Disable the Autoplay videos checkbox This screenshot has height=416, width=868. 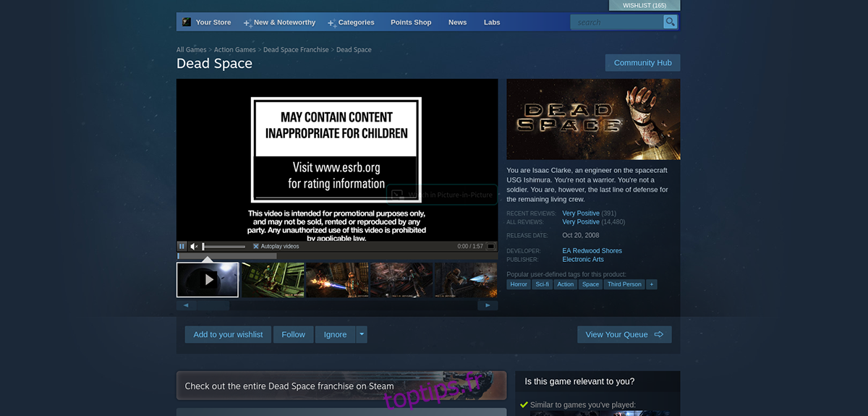coord(256,247)
